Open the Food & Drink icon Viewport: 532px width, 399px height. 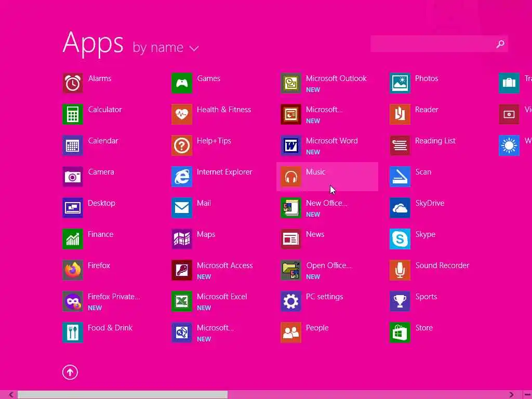click(x=73, y=332)
